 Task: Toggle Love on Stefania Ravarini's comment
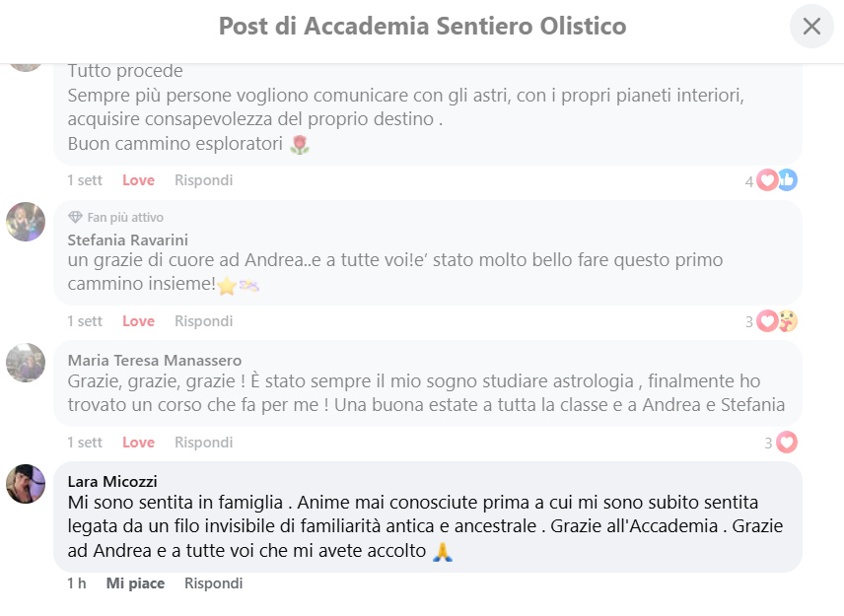pos(138,321)
